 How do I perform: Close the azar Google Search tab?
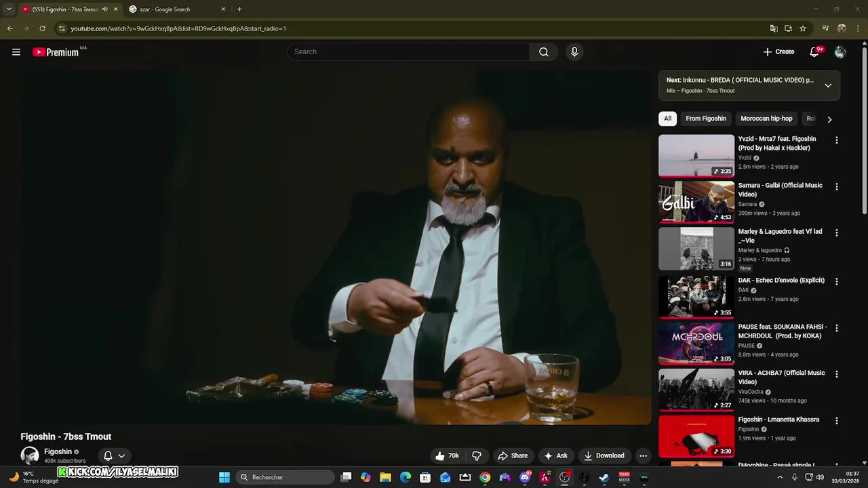click(x=223, y=9)
